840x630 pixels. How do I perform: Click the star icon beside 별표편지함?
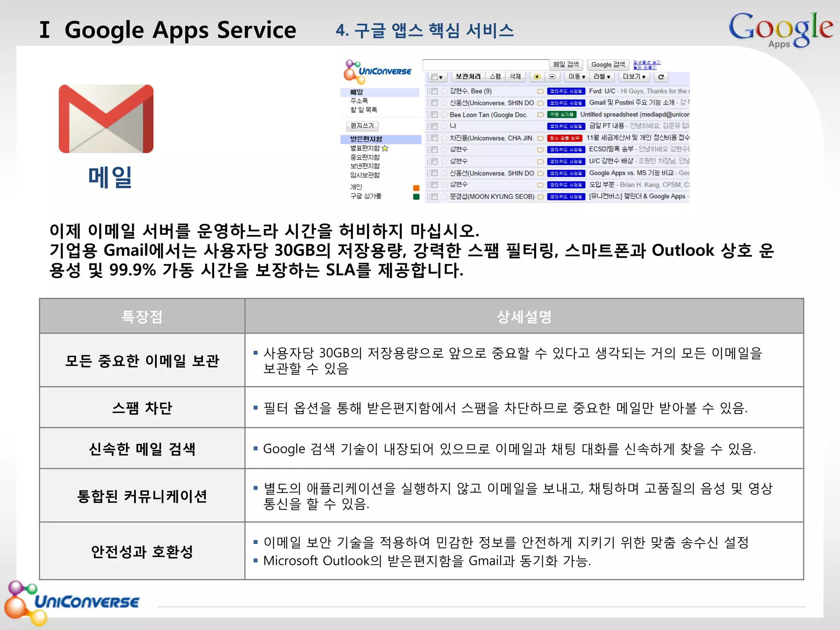[x=385, y=148]
